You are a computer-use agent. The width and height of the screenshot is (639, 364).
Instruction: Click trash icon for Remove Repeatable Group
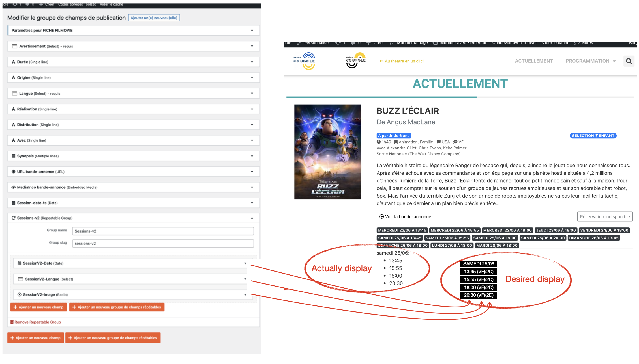[12, 322]
